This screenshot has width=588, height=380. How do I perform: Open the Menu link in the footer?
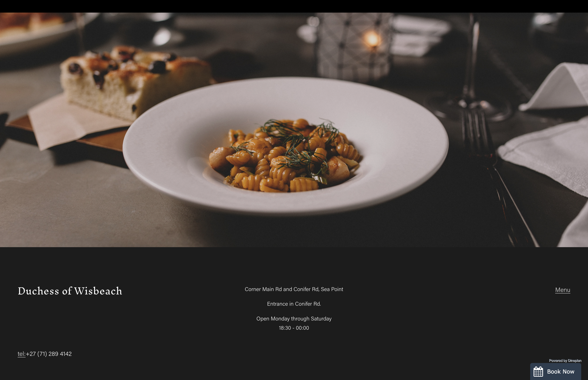(563, 290)
